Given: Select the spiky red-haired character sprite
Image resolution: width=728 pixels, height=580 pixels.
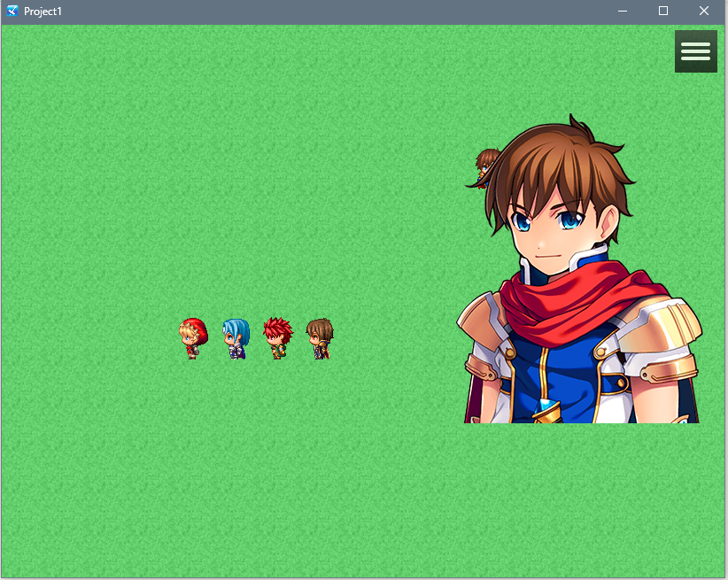Looking at the screenshot, I should (277, 338).
